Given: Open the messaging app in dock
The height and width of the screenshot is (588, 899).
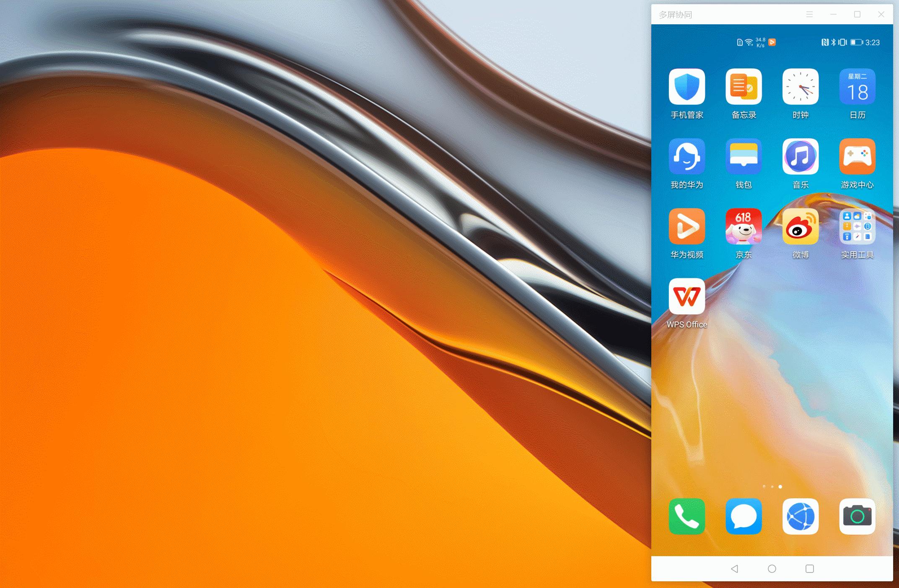Looking at the screenshot, I should [744, 516].
